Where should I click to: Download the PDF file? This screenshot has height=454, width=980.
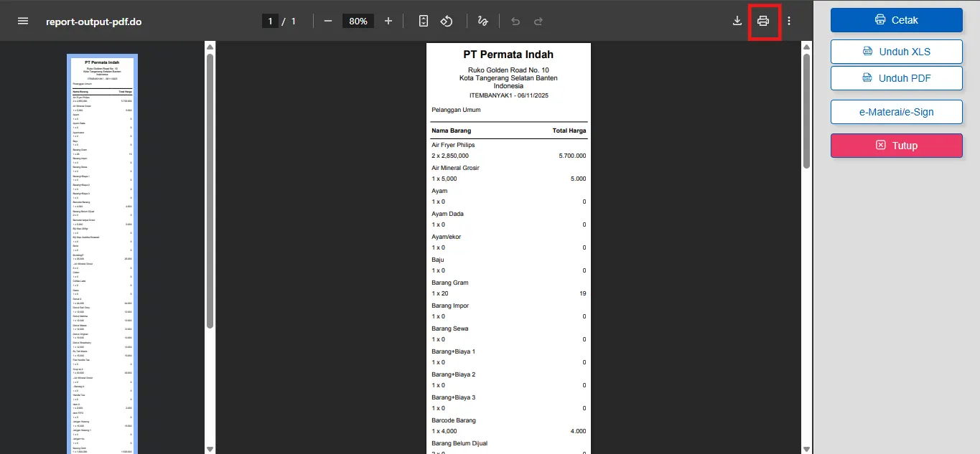coord(737,22)
